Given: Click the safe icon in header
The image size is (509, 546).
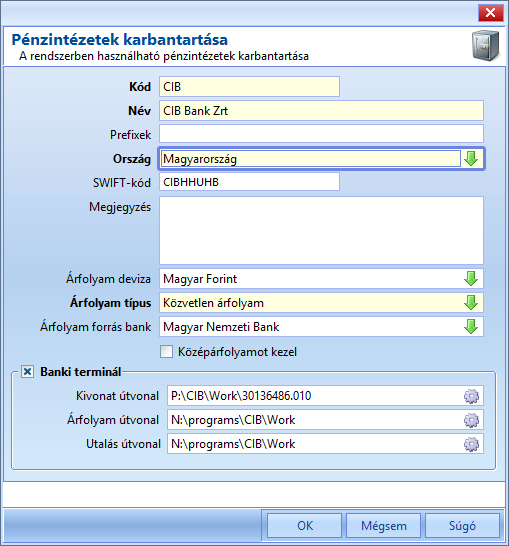Looking at the screenshot, I should point(485,46).
